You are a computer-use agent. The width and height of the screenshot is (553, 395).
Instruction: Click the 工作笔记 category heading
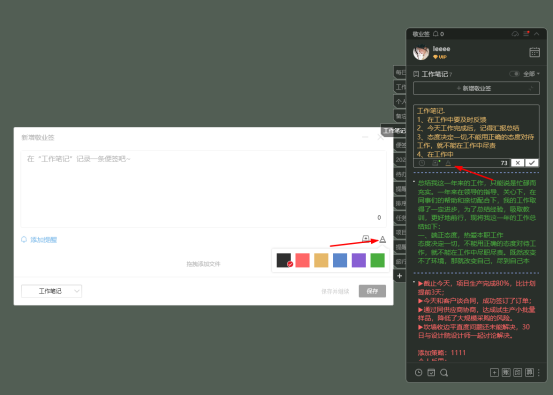pyautogui.click(x=434, y=74)
